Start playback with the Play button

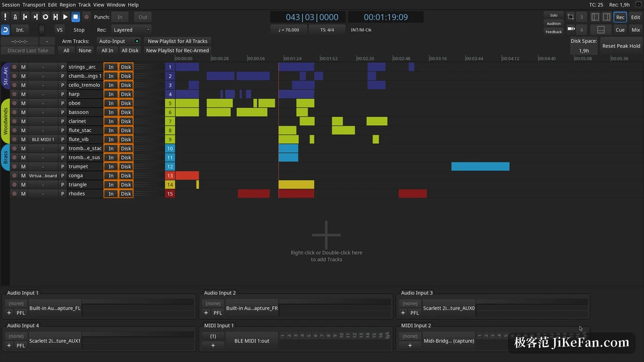click(x=65, y=17)
